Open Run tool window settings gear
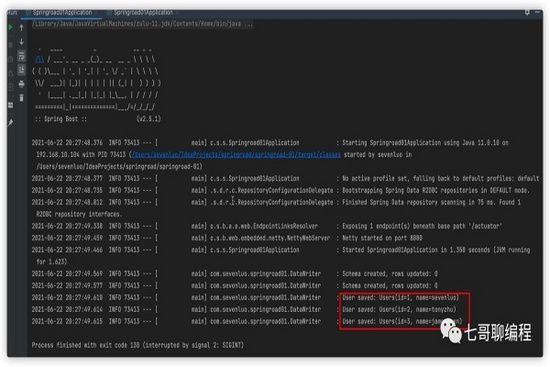Viewport: 550px width, 367px height. [527, 12]
